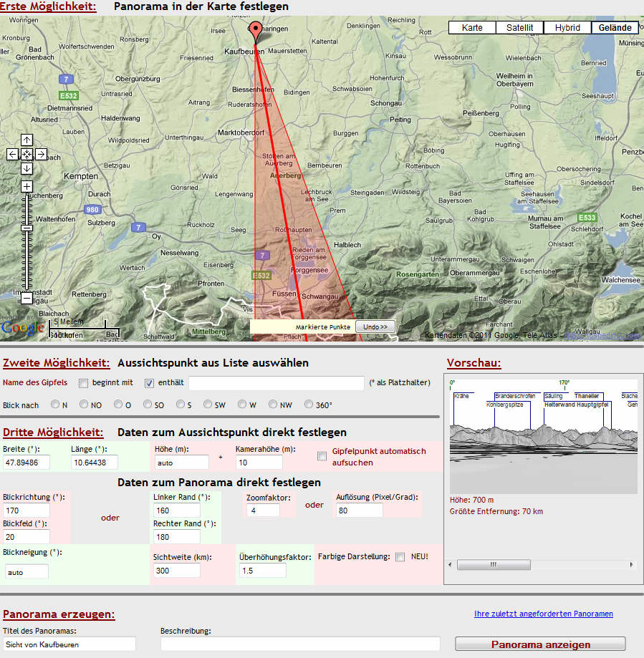Image resolution: width=644 pixels, height=658 pixels.
Task: Choose the 360° view radio button
Action: (309, 405)
